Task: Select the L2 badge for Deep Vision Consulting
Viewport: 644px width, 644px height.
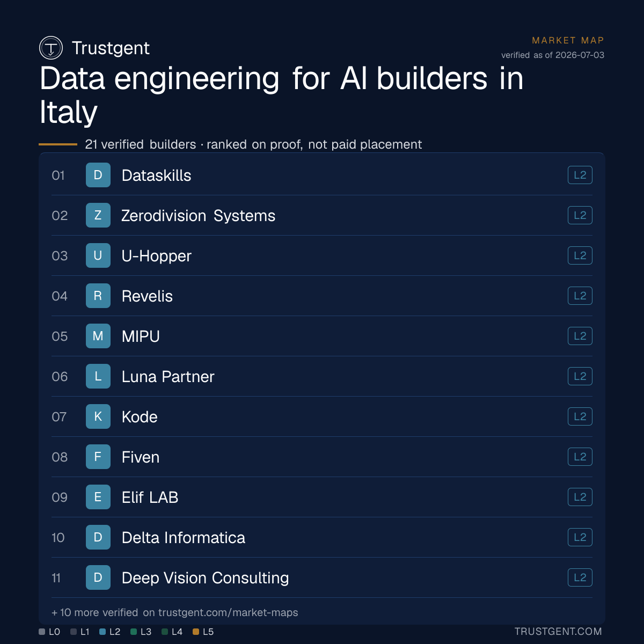Action: coord(580,577)
